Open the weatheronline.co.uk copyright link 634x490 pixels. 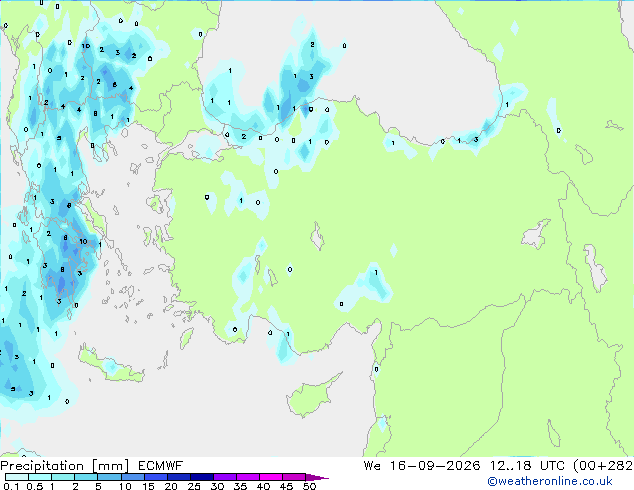[550, 481]
